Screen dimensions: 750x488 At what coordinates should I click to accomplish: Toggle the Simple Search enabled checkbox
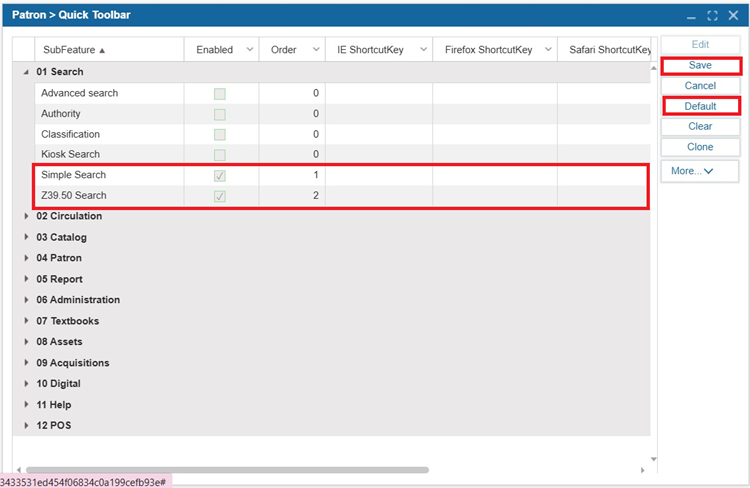coord(219,175)
